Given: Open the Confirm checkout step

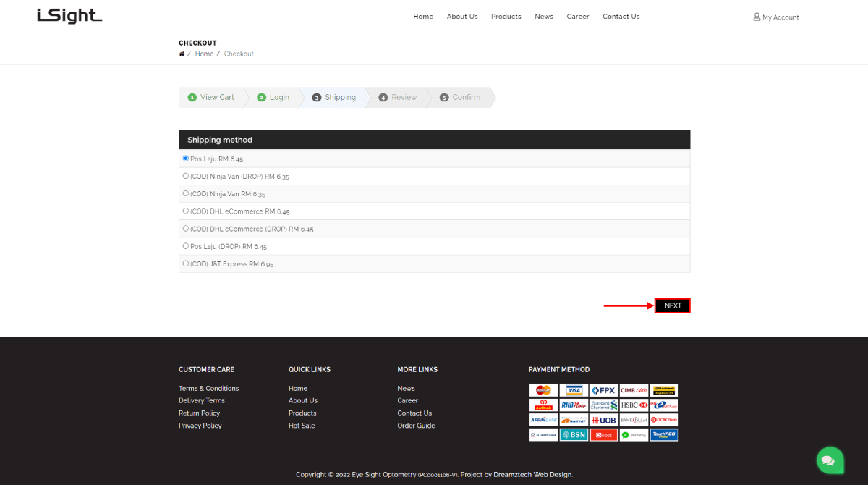Looking at the screenshot, I should point(460,98).
